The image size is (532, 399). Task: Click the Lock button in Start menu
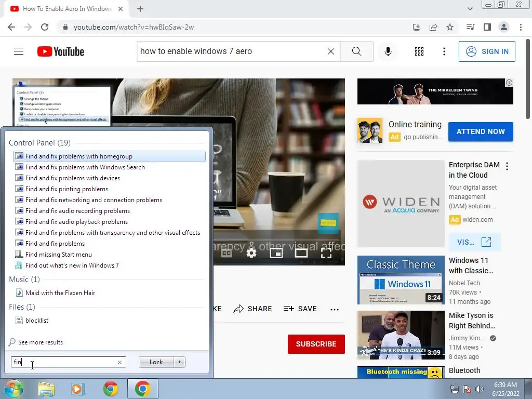(156, 362)
